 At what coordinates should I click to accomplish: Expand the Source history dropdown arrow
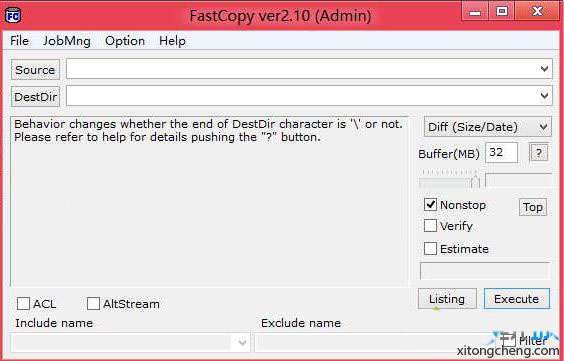[x=545, y=69]
